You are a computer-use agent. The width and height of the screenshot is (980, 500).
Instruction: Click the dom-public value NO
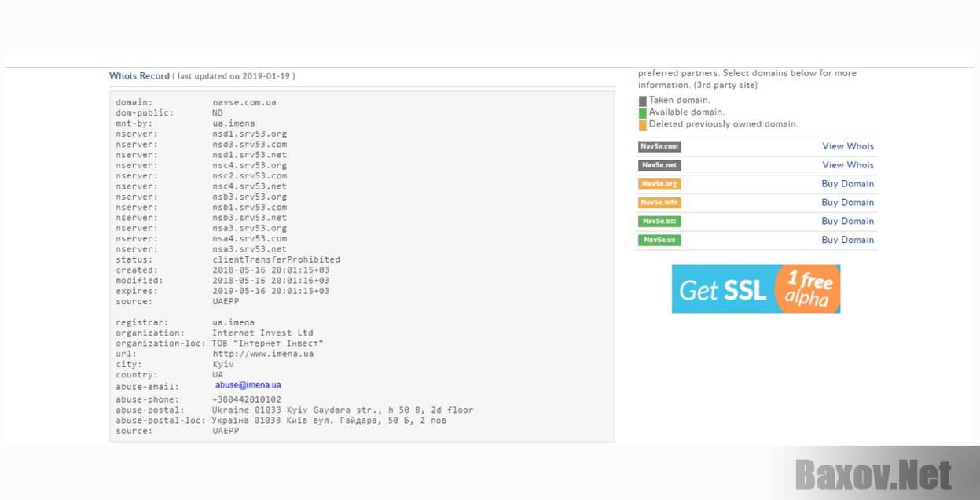coord(218,113)
